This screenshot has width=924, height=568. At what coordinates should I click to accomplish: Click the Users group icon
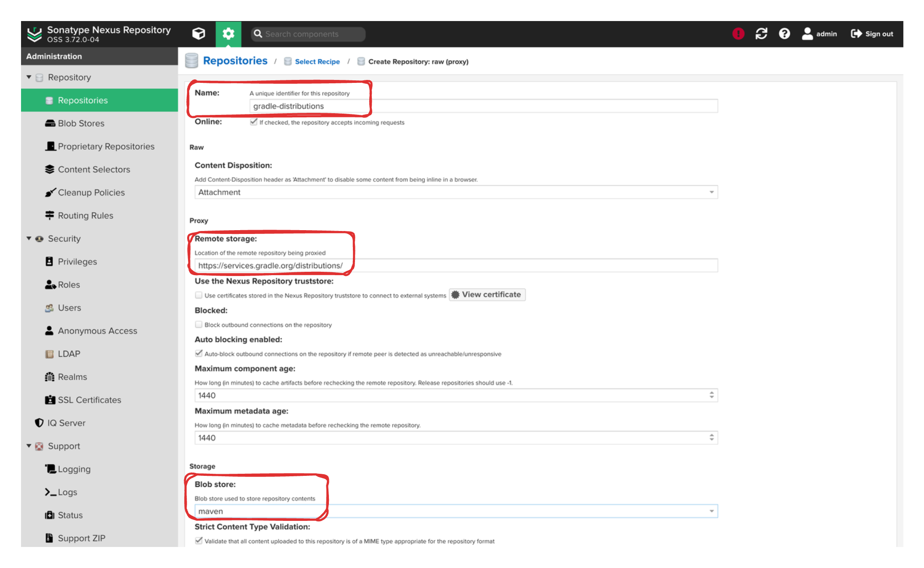(49, 308)
